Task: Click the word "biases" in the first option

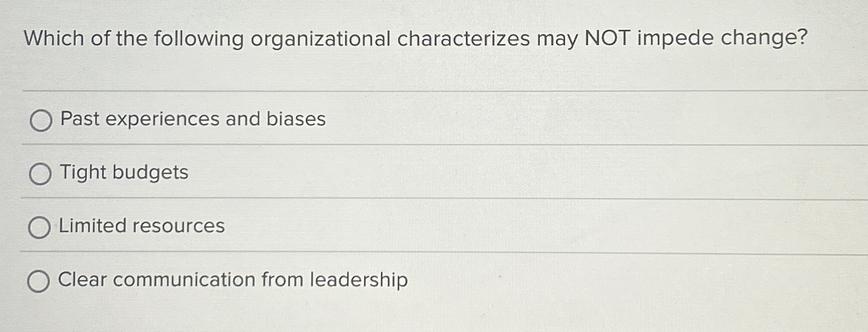Action: point(296,119)
